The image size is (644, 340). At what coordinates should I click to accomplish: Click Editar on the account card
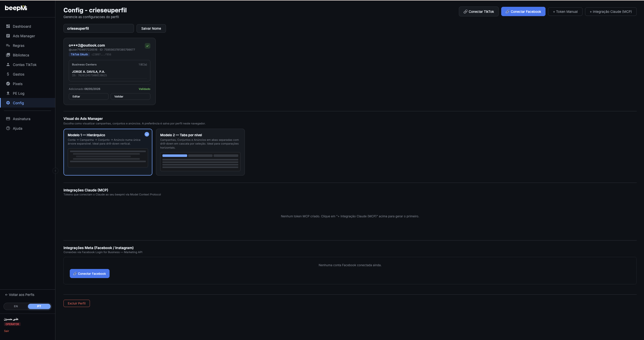pos(88,96)
